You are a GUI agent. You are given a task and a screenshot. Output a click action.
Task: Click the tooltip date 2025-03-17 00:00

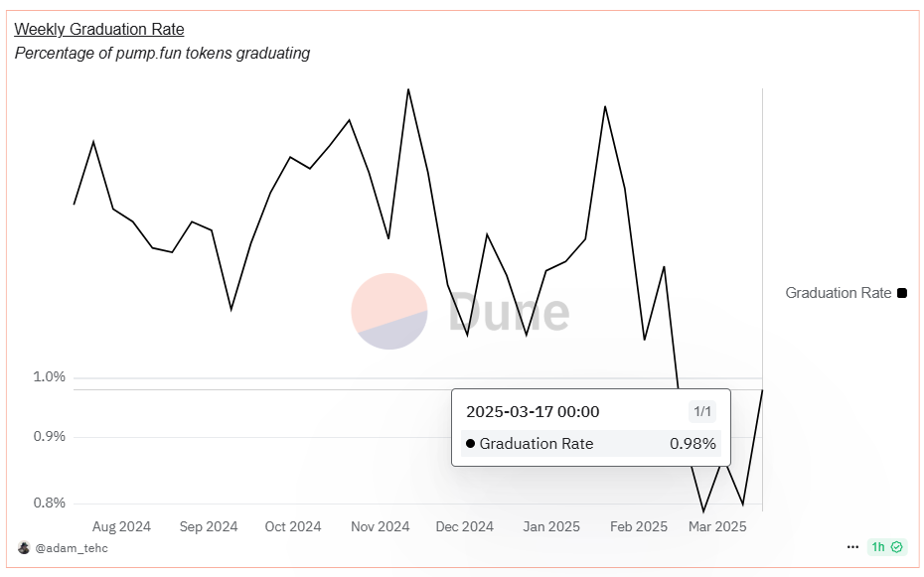pos(533,412)
